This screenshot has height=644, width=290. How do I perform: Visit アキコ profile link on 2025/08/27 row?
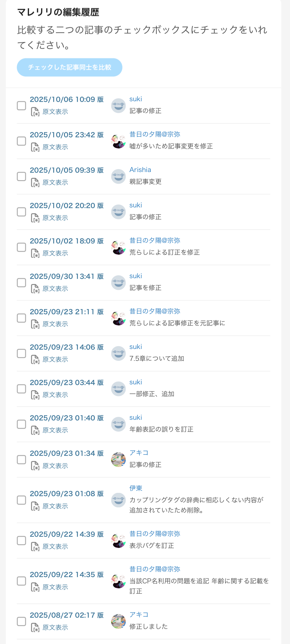[x=139, y=615]
